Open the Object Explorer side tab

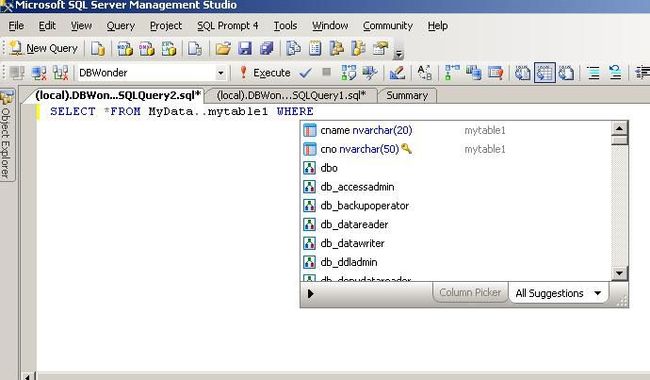[x=6, y=135]
